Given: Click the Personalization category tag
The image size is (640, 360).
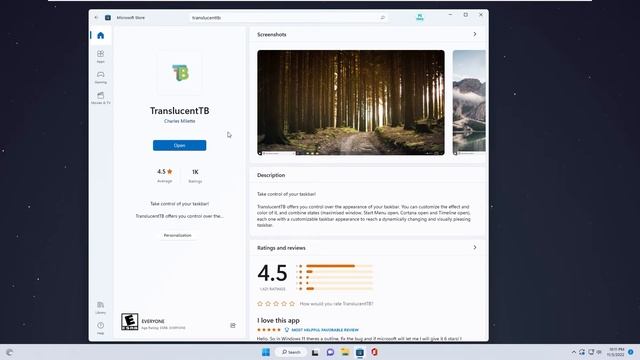Looking at the screenshot, I should pyautogui.click(x=178, y=236).
